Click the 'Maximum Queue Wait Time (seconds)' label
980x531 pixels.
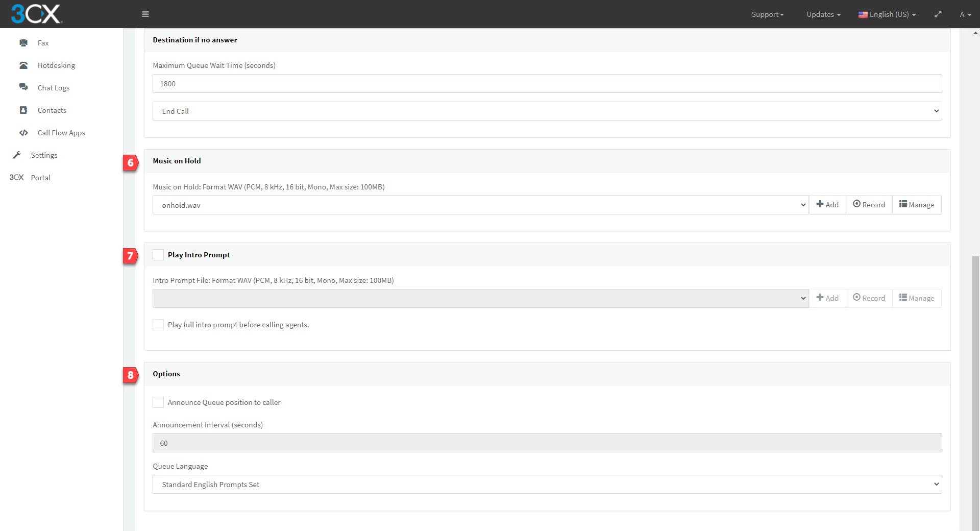click(214, 65)
